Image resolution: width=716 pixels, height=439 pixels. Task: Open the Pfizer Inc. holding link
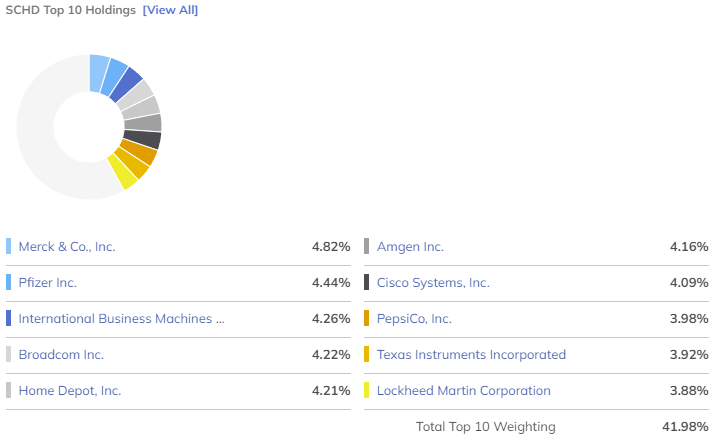(x=47, y=283)
